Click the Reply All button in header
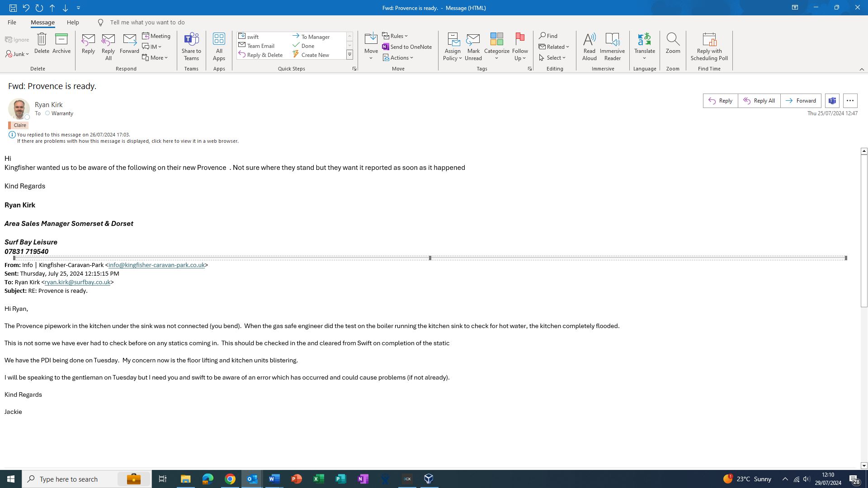The height and width of the screenshot is (488, 868). click(759, 101)
